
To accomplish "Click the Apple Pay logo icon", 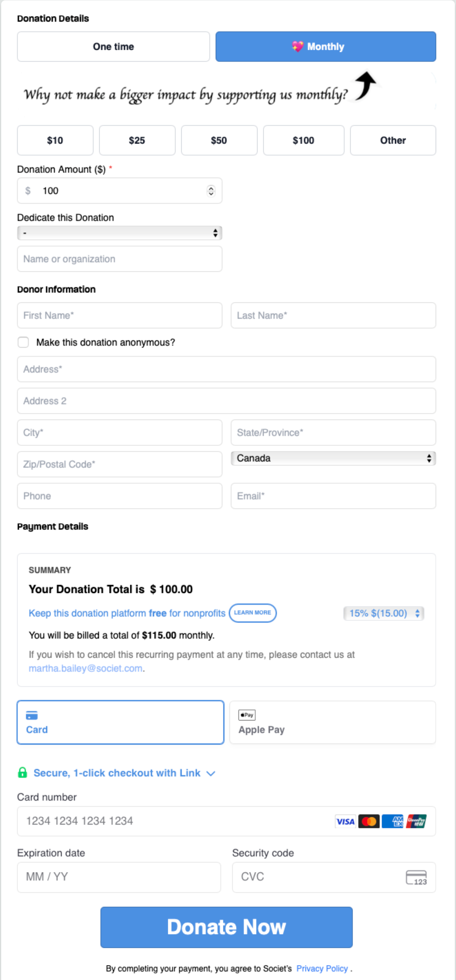I will [x=247, y=715].
